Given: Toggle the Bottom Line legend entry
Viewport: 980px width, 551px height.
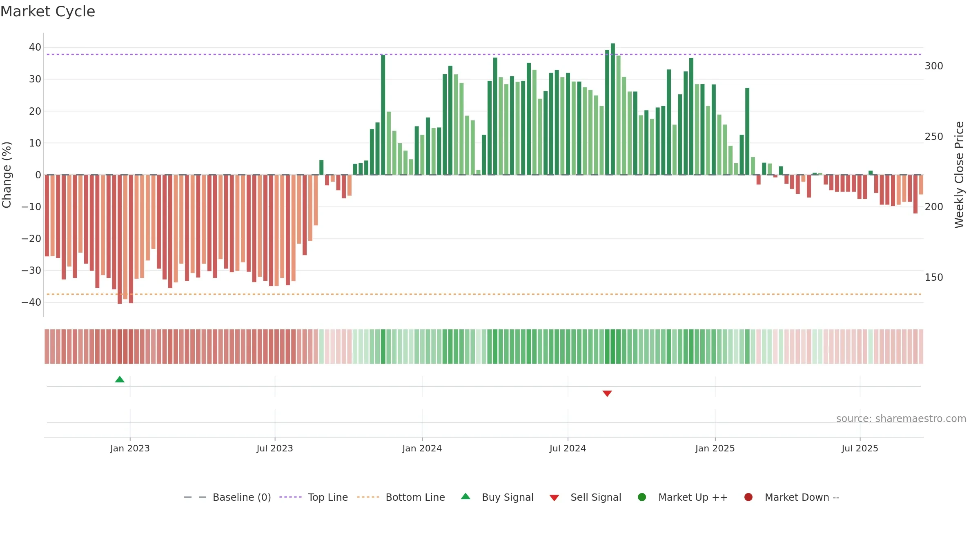Looking at the screenshot, I should coord(401,497).
